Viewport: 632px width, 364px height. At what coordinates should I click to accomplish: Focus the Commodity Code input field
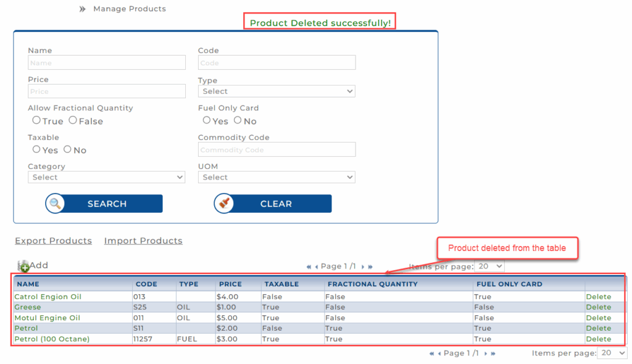[276, 149]
